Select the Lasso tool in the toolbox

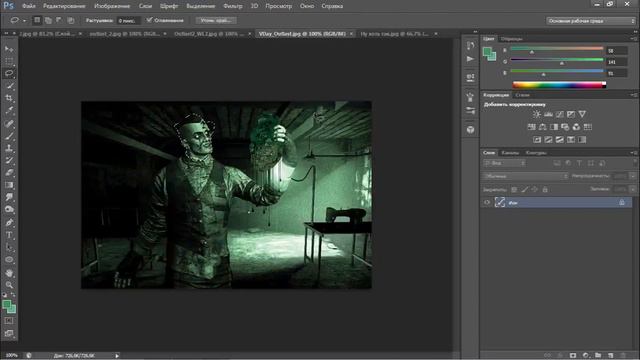coord(9,73)
